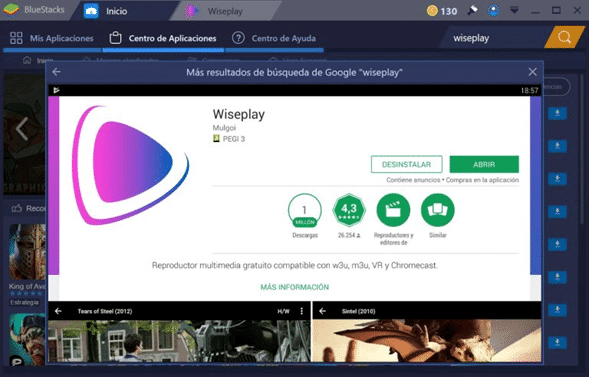Click the Reproductores y editores category icon
The width and height of the screenshot is (589, 377).
tap(393, 210)
